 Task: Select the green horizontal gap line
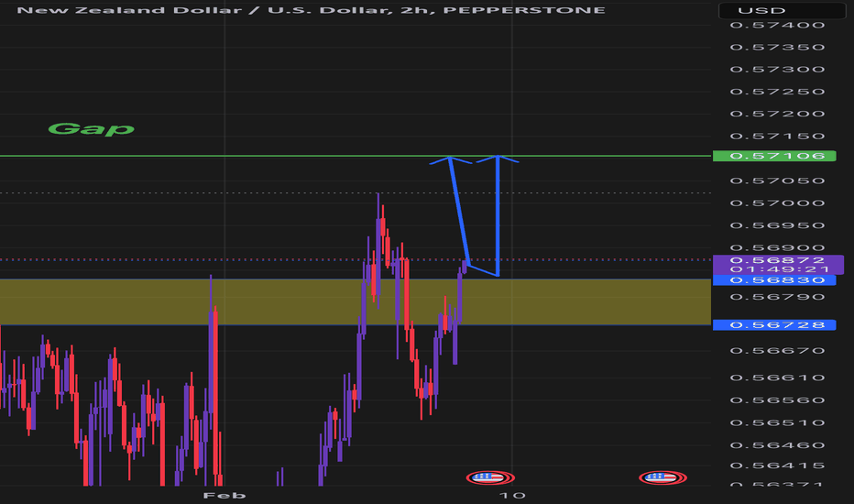(356, 156)
